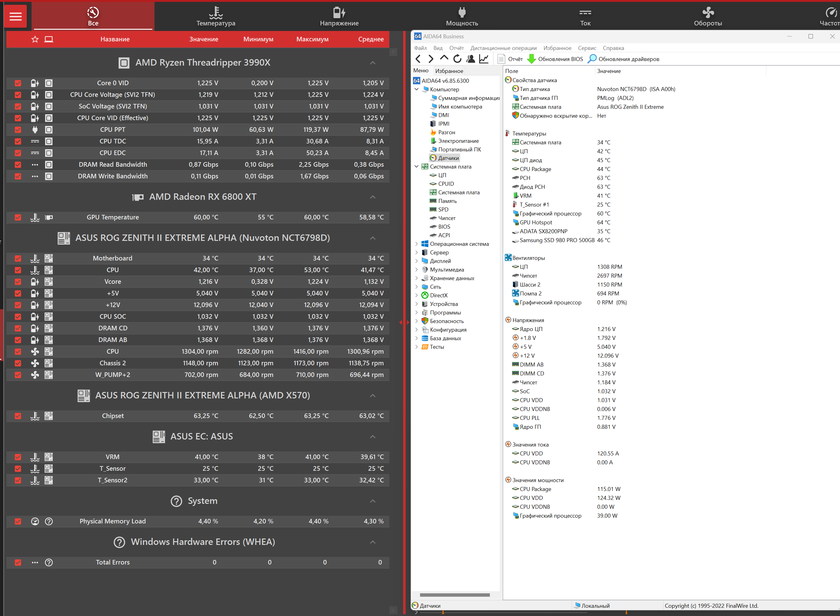Uncheck the Core 0 VID checkbox
The width and height of the screenshot is (840, 616).
(18, 83)
